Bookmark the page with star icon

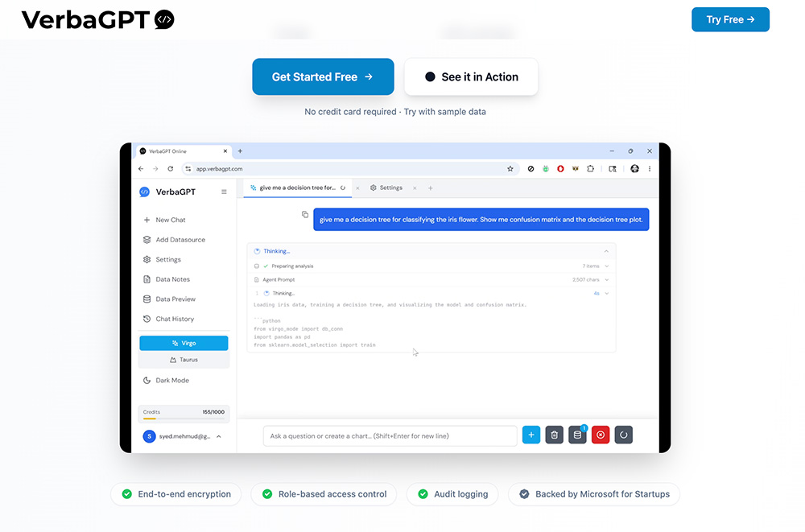pyautogui.click(x=510, y=169)
